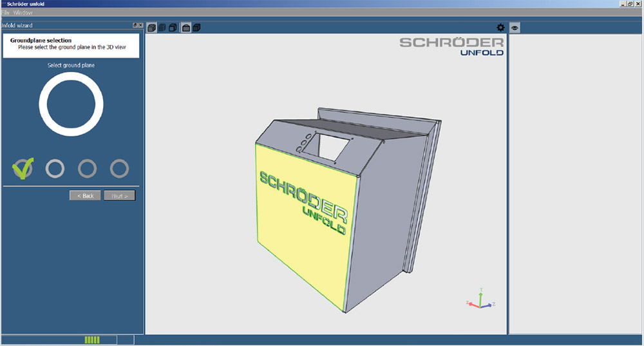Select the front-face cube view icon
Screen dimensions: 644x346
(x=186, y=28)
